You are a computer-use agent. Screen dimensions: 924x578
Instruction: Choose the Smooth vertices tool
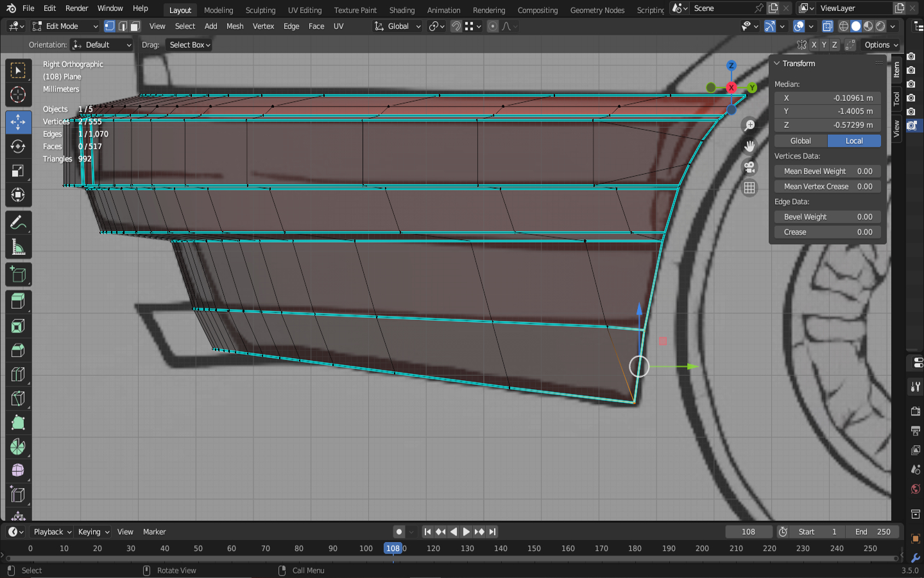[x=18, y=471]
